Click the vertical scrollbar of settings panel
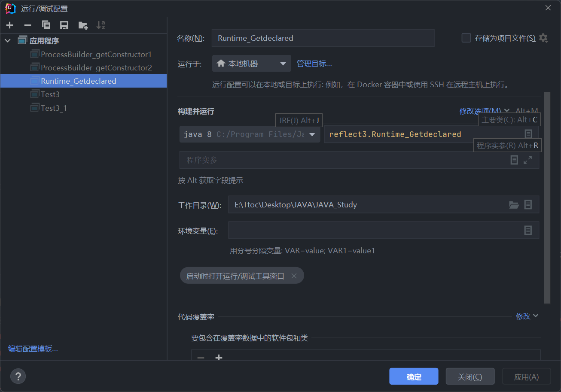The height and width of the screenshot is (392, 561). point(547,198)
